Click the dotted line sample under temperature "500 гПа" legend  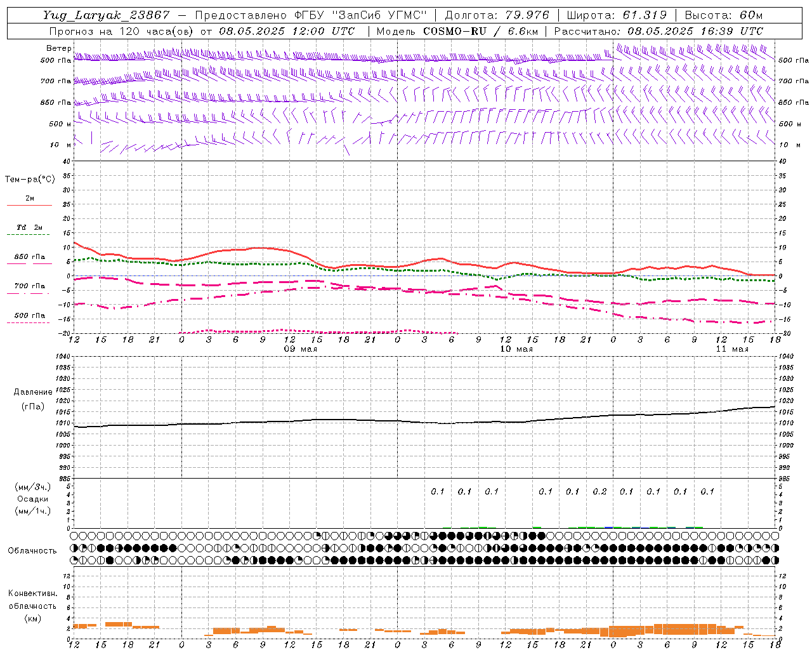[28, 322]
